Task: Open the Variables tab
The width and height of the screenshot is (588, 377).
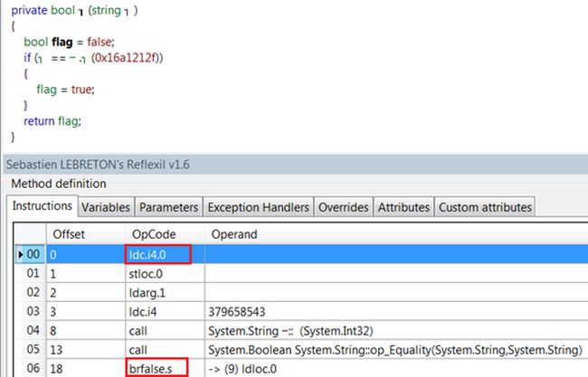Action: [x=106, y=207]
